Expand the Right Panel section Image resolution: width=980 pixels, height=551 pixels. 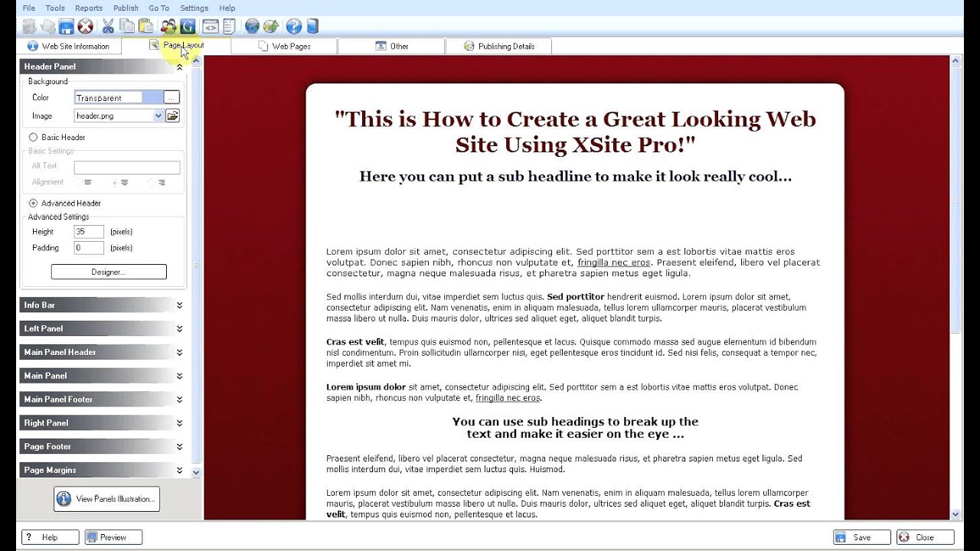coord(179,422)
